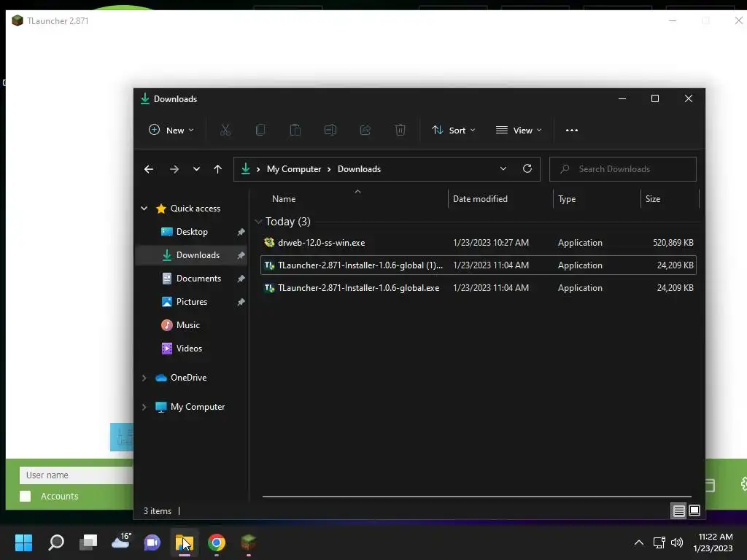Click the Search Downloads field
The height and width of the screenshot is (560, 747).
pyautogui.click(x=623, y=169)
